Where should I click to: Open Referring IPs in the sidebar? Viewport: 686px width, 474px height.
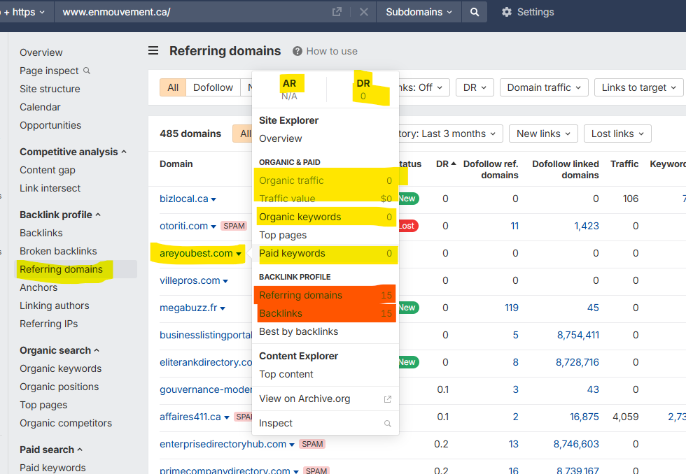[49, 324]
